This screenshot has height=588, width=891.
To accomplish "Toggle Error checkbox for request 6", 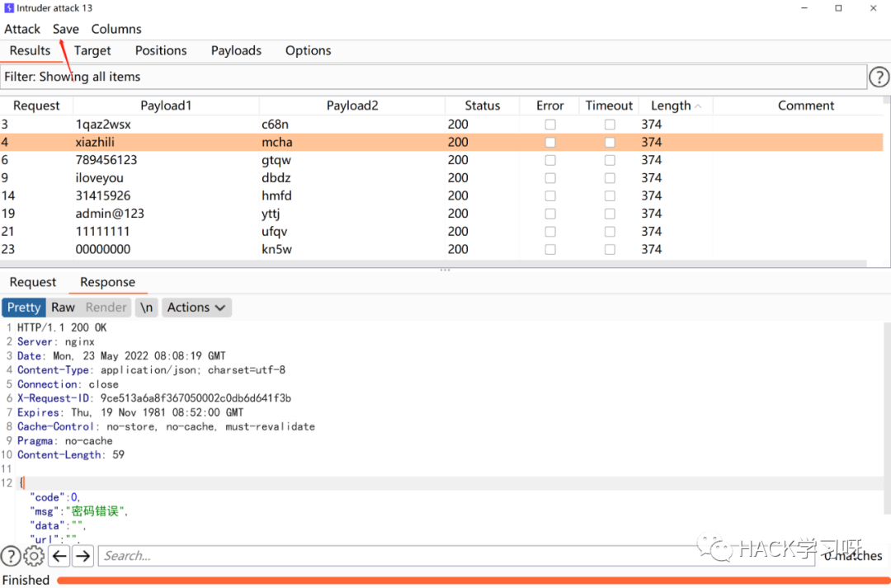I will (x=550, y=160).
